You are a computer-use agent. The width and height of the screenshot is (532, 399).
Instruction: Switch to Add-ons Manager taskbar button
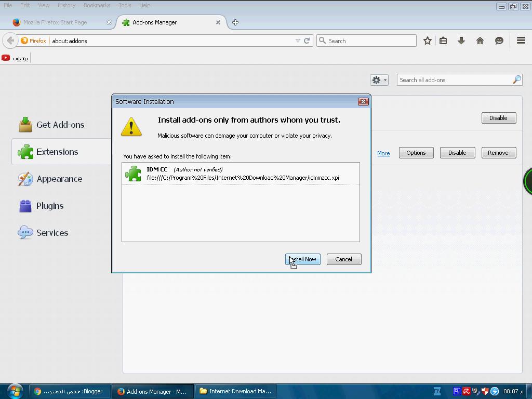coord(153,391)
